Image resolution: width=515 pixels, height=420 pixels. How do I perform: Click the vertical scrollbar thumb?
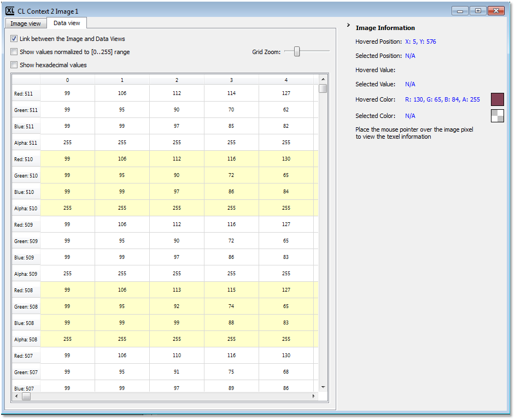pos(323,88)
